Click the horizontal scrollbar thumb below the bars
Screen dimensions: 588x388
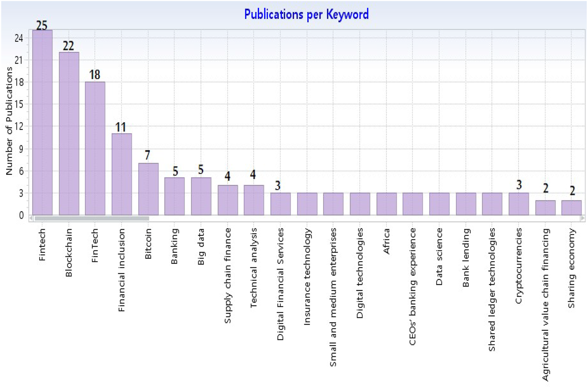coord(92,218)
